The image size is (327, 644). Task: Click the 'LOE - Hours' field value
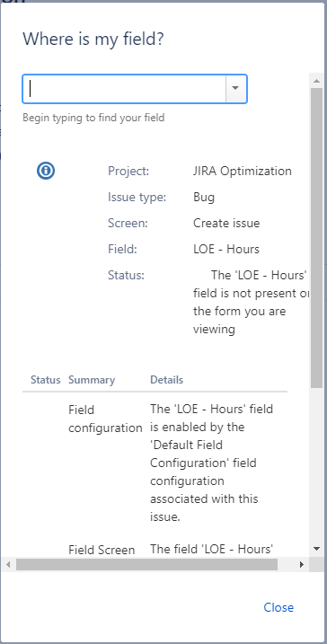click(x=226, y=250)
